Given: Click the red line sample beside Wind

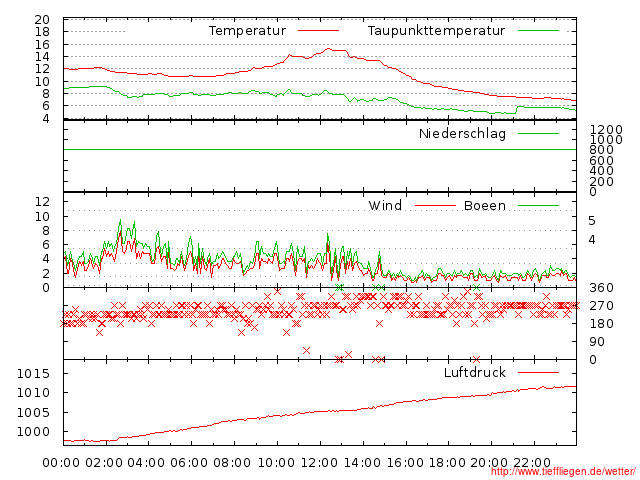Looking at the screenshot, I should point(435,206).
